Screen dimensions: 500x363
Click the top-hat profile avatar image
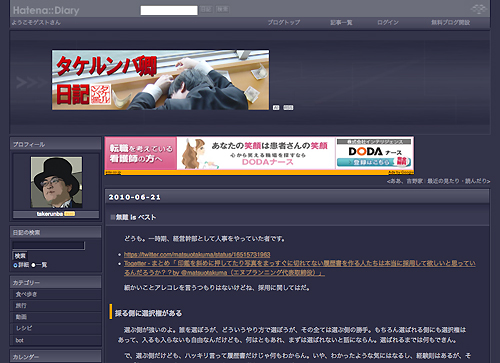56,182
